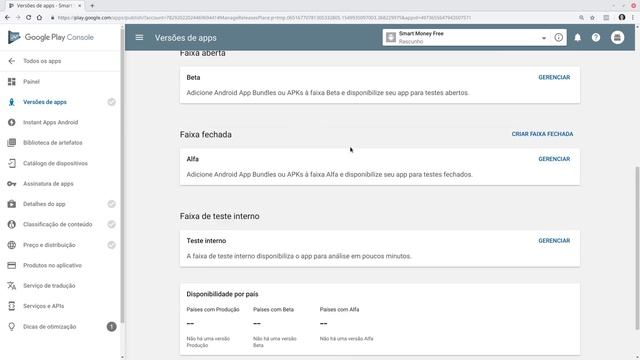This screenshot has width=640, height=360.
Task: Click the browser reload button
Action: 29,18
